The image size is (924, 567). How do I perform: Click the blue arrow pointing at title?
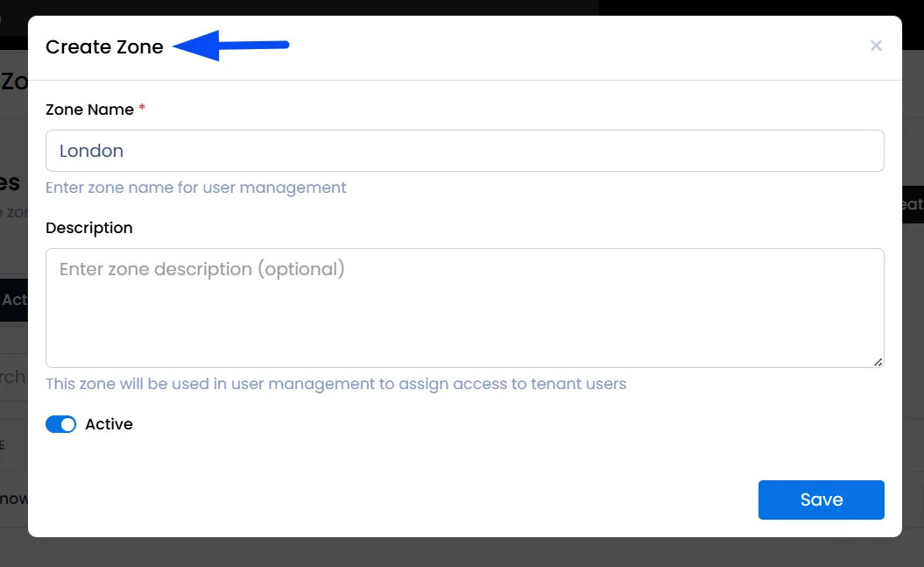[231, 46]
